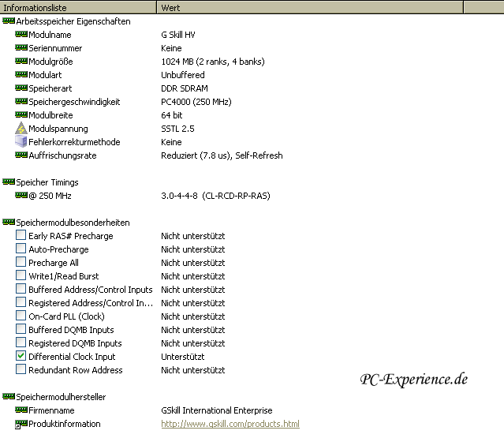The width and height of the screenshot is (504, 438).
Task: Select the Modulname row label
Action: (x=50, y=35)
